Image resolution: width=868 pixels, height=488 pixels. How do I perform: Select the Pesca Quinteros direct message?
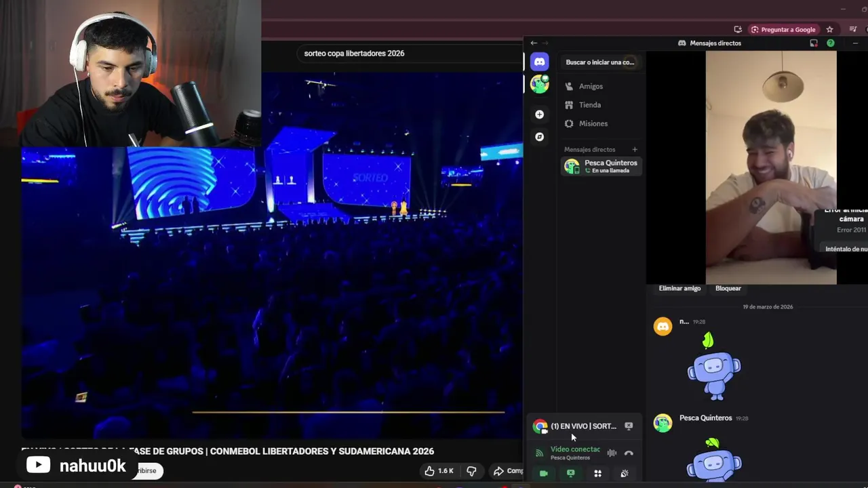coord(601,166)
